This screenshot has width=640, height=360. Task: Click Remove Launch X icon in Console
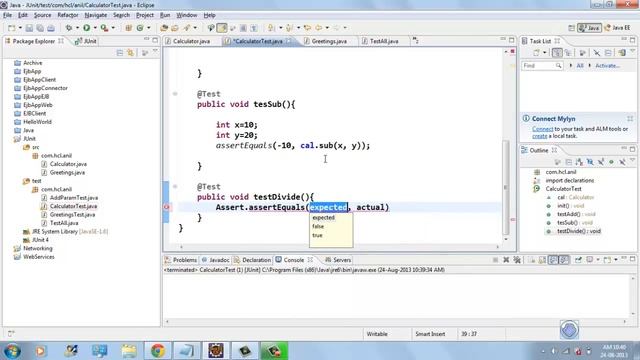(x=506, y=260)
